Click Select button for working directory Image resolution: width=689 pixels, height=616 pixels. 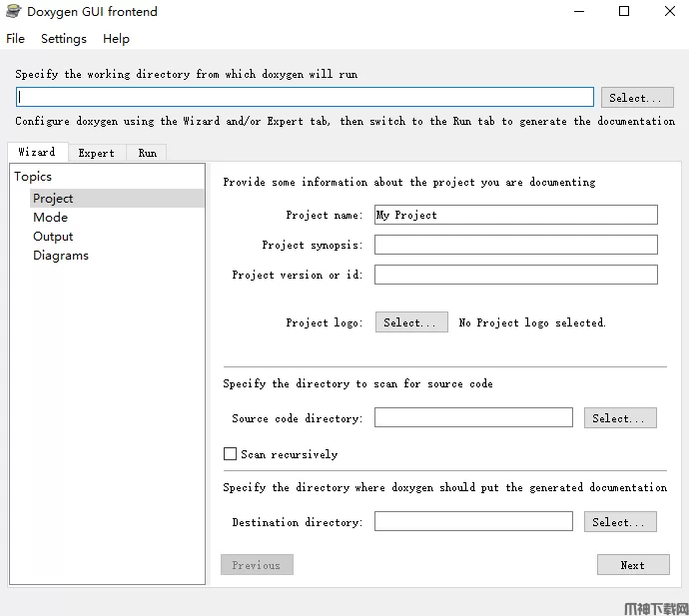click(x=636, y=98)
